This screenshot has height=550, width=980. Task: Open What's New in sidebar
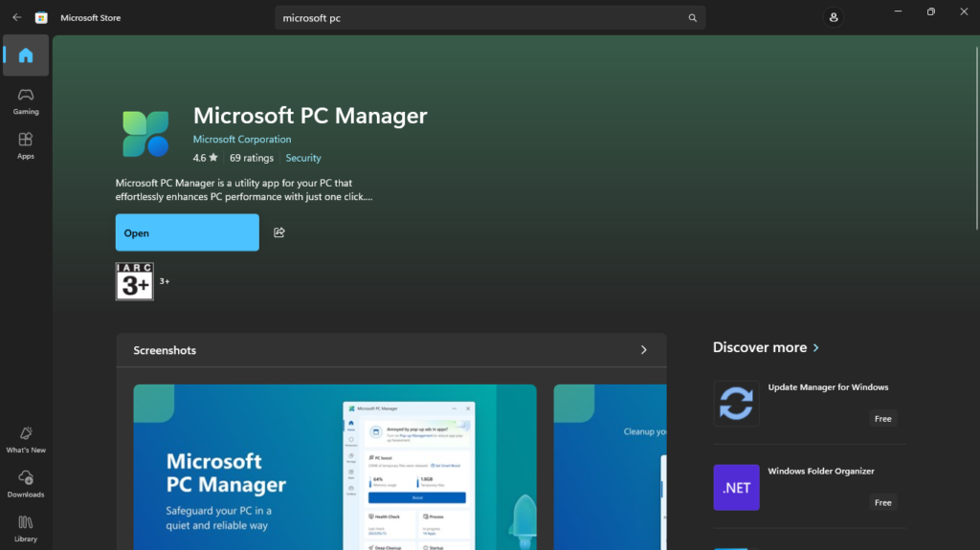click(x=26, y=440)
